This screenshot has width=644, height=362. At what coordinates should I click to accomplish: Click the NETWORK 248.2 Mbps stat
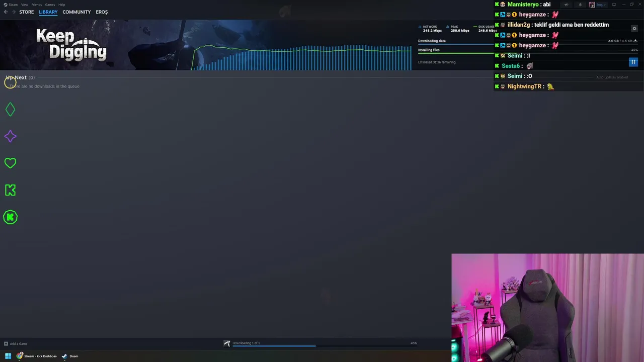click(x=431, y=29)
